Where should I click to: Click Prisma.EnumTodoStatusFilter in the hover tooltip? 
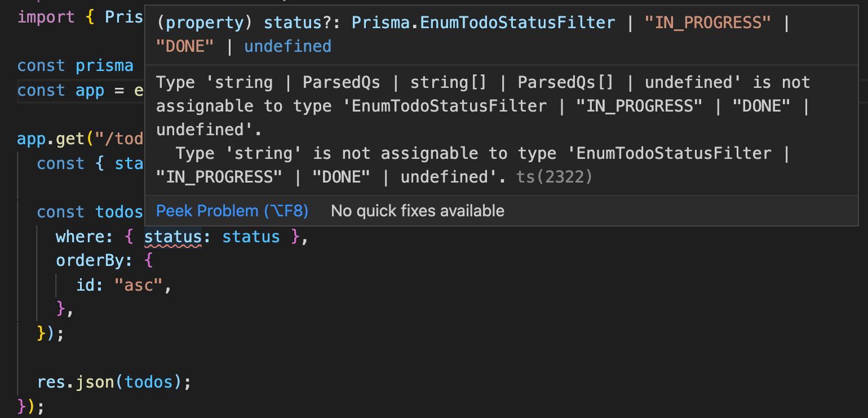[484, 23]
